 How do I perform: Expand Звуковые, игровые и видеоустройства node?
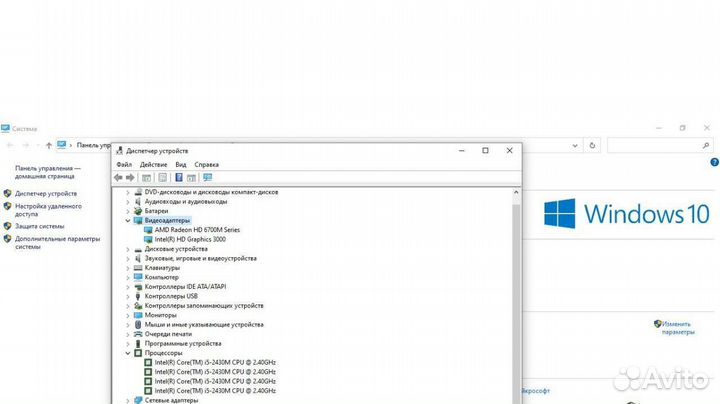pyautogui.click(x=128, y=258)
